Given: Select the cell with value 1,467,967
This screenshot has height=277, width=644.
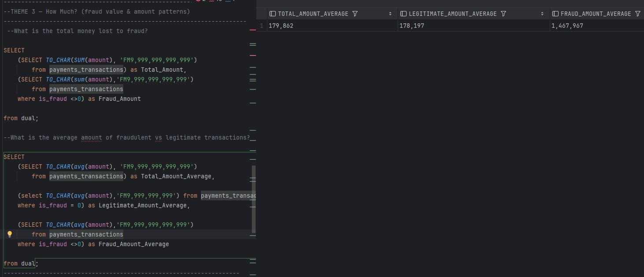Looking at the screenshot, I should click(597, 26).
